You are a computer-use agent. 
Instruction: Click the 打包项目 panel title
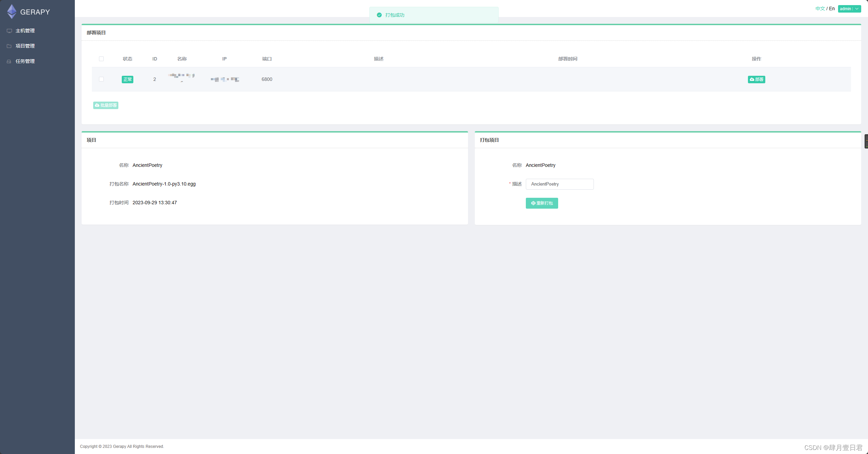(x=489, y=140)
